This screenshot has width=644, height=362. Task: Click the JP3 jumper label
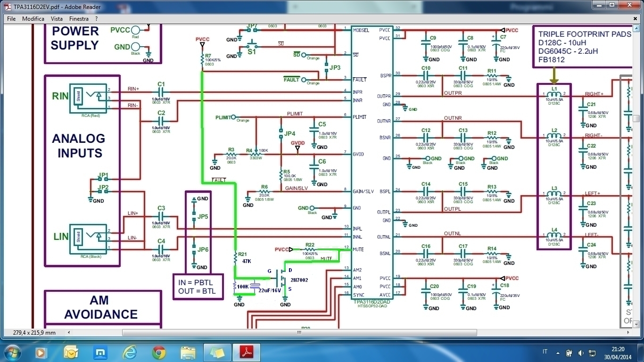click(x=335, y=68)
